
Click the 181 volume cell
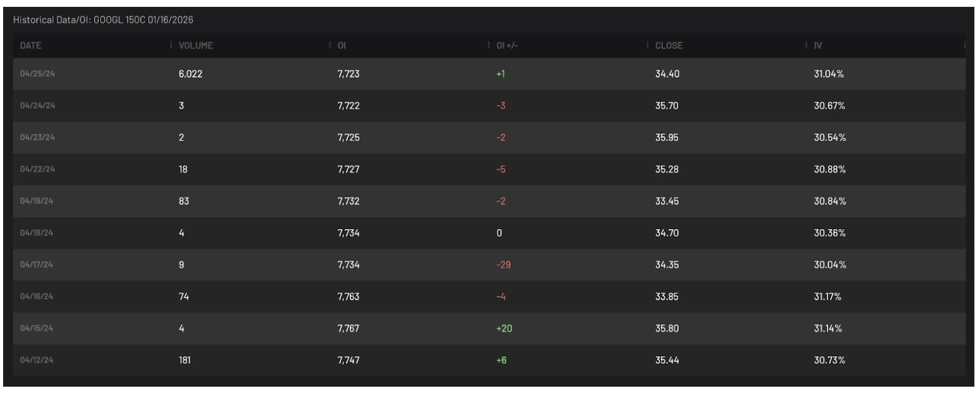185,360
